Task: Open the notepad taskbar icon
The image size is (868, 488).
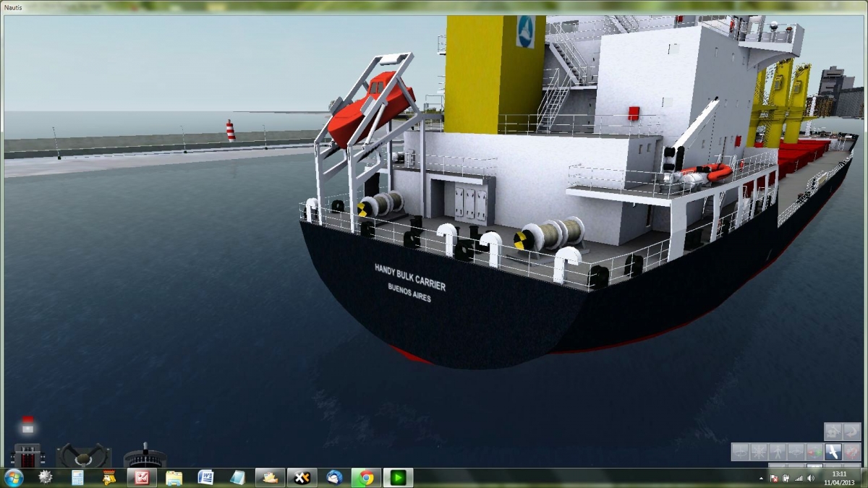Action: click(237, 477)
